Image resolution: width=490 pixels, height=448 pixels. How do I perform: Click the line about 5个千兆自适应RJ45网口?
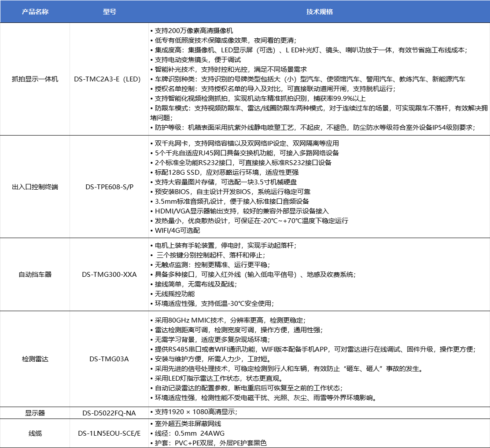(245, 153)
